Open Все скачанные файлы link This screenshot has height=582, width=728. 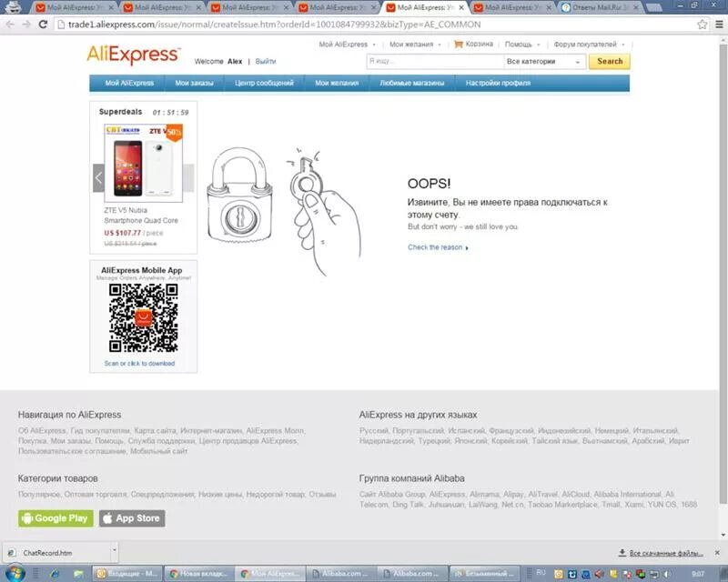pos(665,553)
